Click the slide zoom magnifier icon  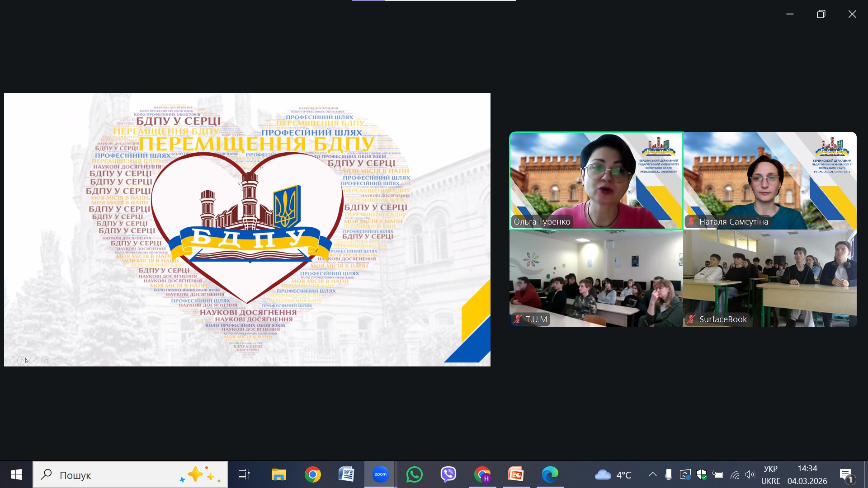point(57,361)
